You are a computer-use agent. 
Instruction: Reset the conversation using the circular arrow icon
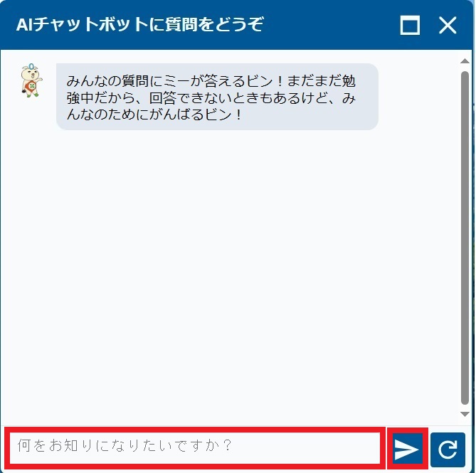(x=448, y=450)
